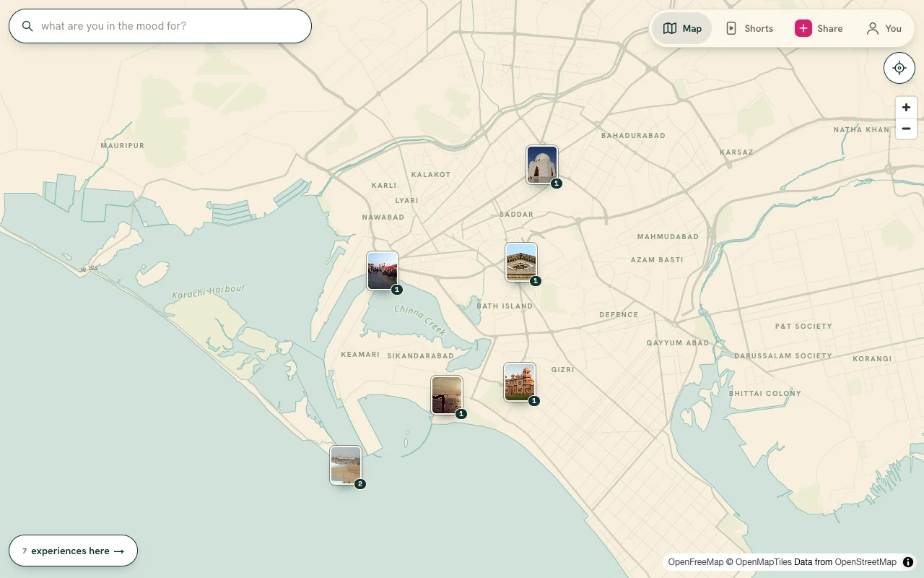
Task: Click the Chinna Creek label
Action: click(x=421, y=320)
